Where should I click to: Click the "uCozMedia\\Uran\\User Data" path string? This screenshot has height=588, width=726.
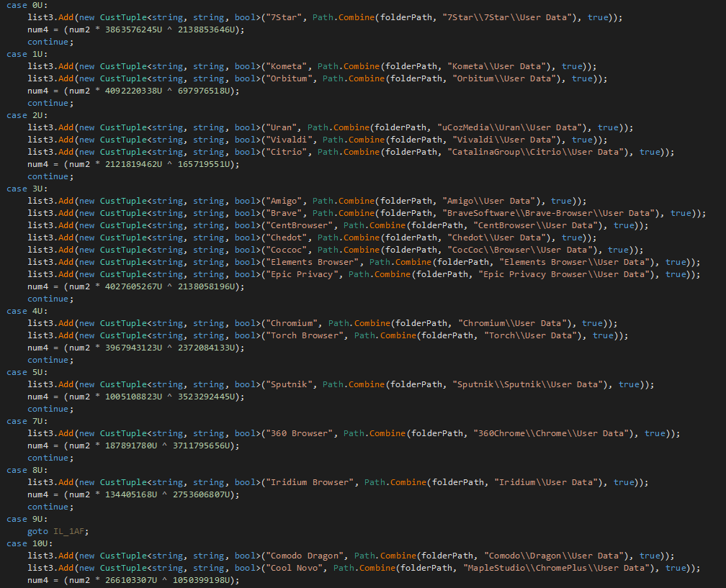pyautogui.click(x=510, y=127)
